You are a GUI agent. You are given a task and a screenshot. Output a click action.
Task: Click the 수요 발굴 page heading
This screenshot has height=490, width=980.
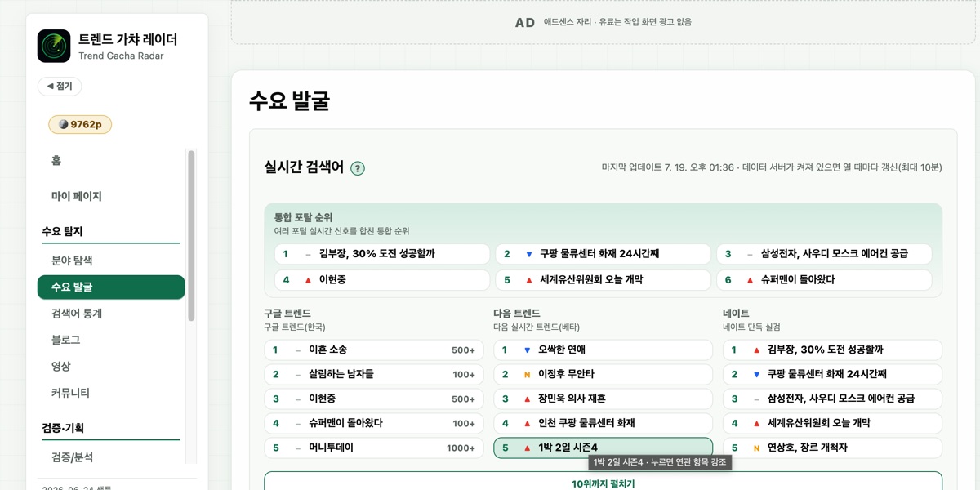click(289, 101)
